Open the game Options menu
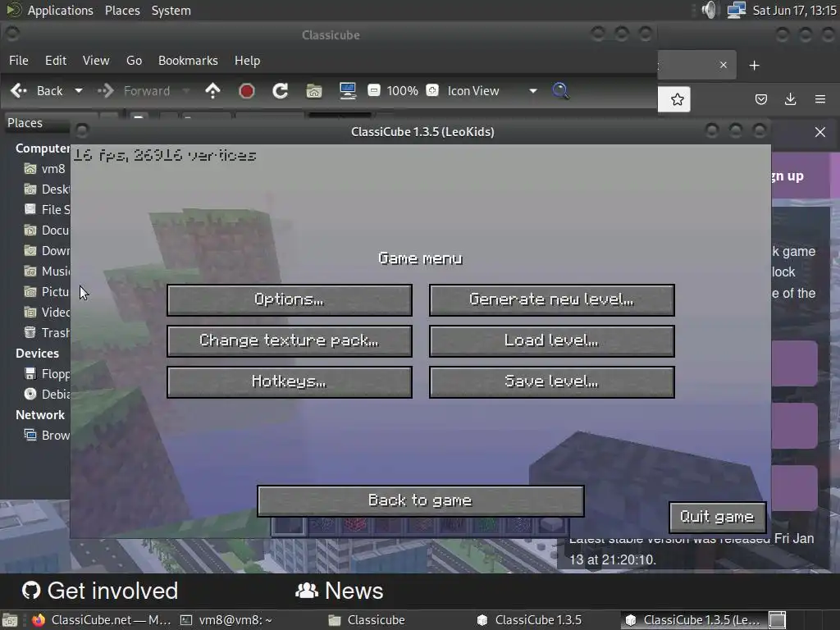Screen dimensions: 840x630 click(x=290, y=299)
